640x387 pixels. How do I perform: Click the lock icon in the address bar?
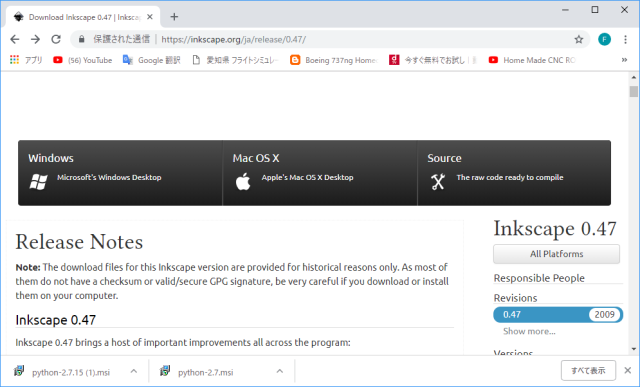pos(82,39)
